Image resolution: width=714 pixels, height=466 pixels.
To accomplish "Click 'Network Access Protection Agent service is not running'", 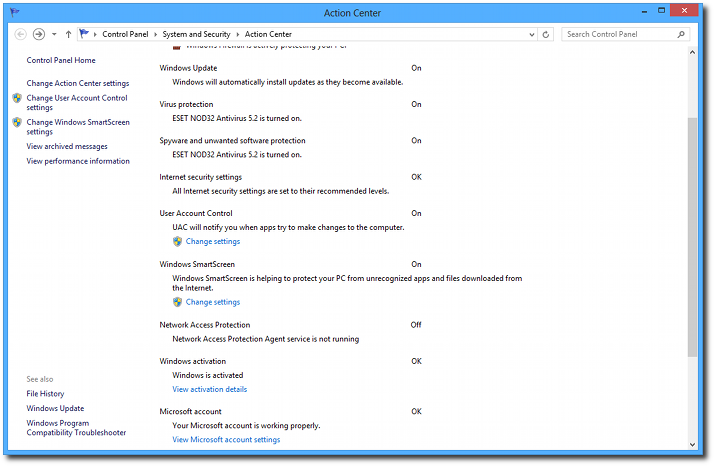I will pos(265,339).
